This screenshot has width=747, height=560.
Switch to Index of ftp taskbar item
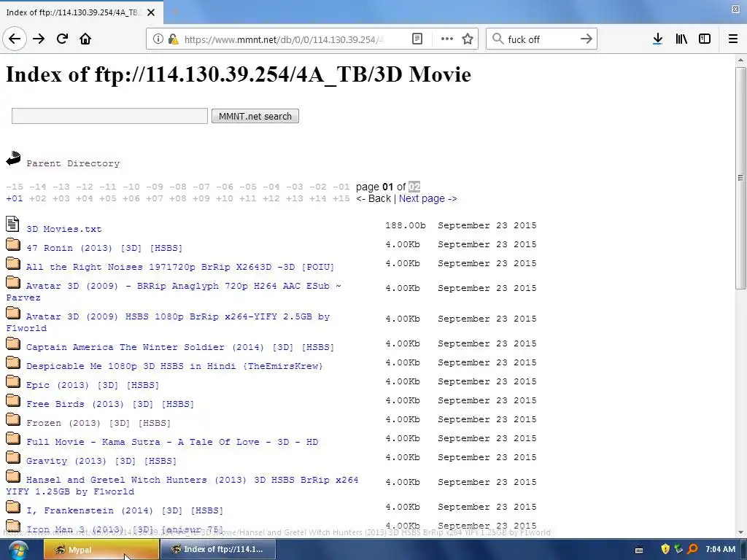pyautogui.click(x=217, y=550)
